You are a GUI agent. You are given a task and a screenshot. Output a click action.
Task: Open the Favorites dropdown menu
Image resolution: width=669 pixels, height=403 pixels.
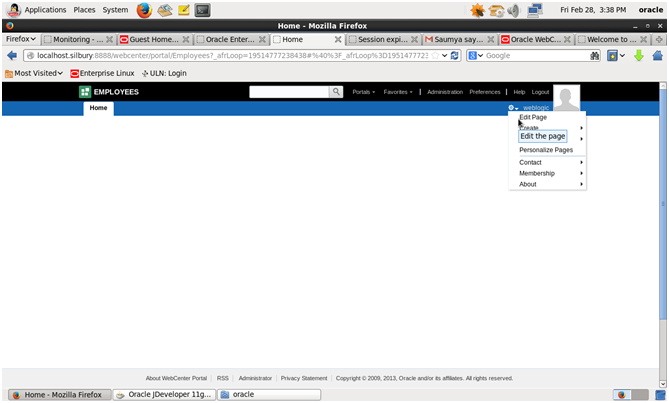pos(398,92)
